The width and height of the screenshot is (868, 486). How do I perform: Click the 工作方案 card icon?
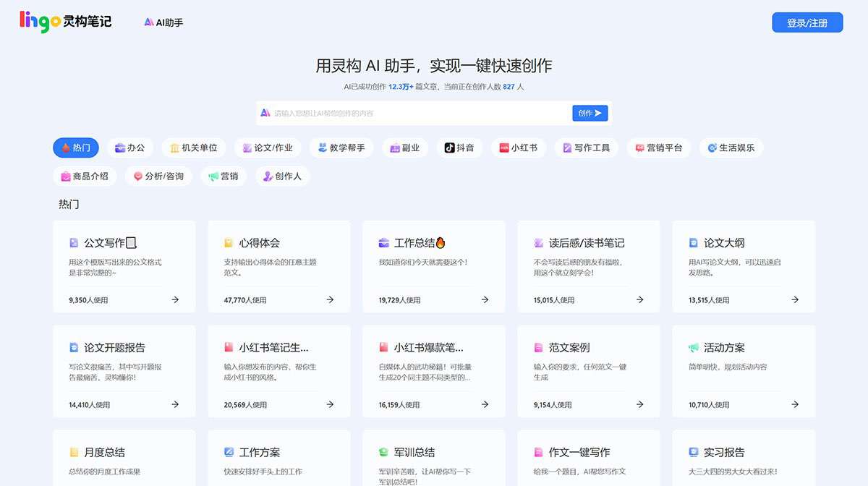(229, 452)
